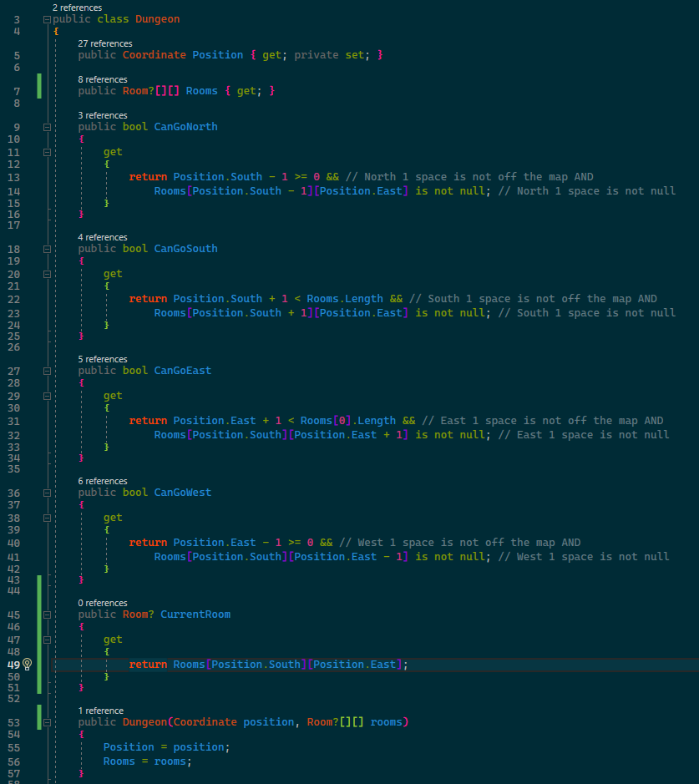This screenshot has height=784, width=699.
Task: Open the '3 references' CodeLens for CanGoNorth
Action: pos(103,115)
